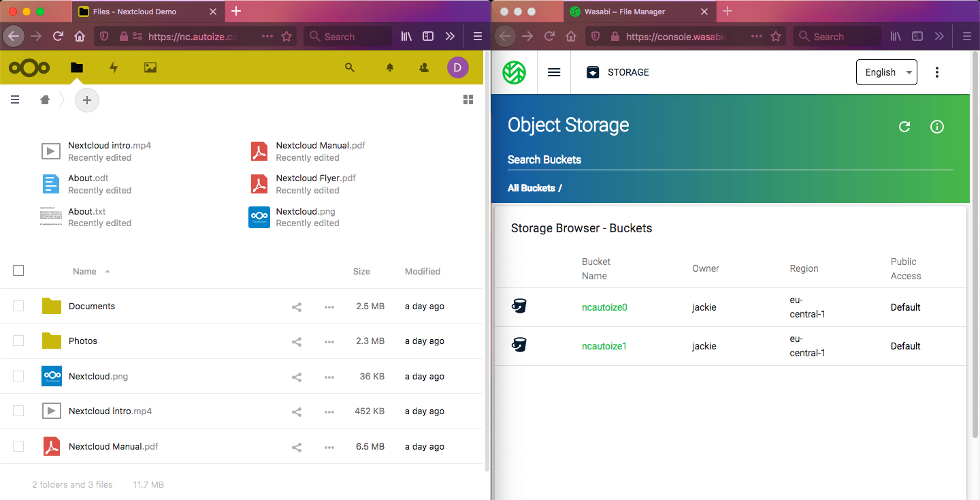This screenshot has height=500, width=980.
Task: Open recently edited Nextcloud.png tile
Action: pos(295,217)
